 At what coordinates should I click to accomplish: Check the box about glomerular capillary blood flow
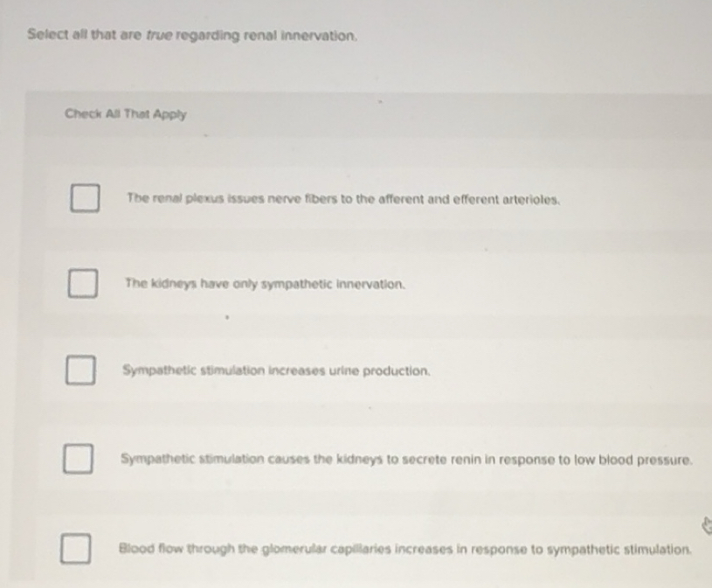point(77,549)
